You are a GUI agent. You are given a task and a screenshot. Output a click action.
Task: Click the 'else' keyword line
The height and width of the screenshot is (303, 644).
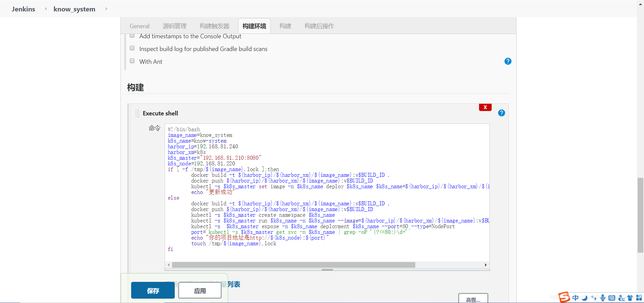[x=173, y=198]
